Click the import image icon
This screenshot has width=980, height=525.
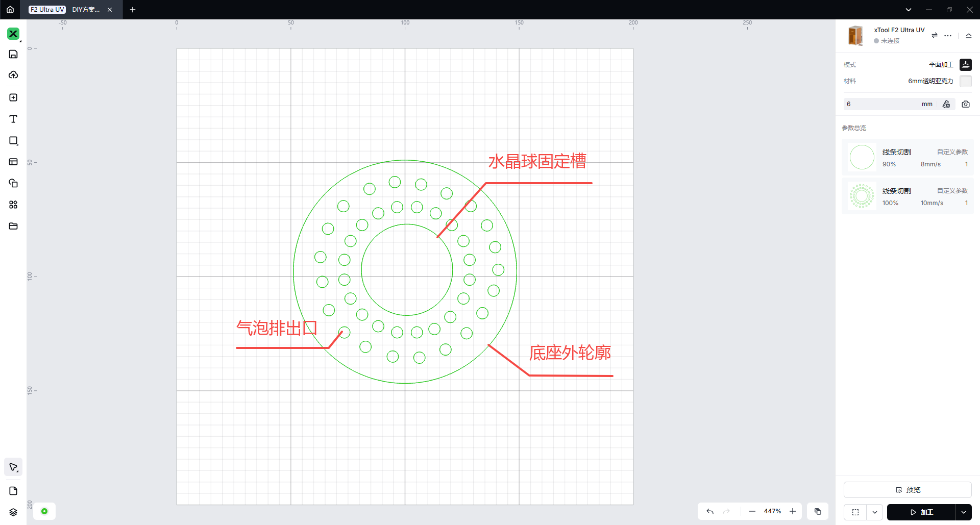point(13,97)
